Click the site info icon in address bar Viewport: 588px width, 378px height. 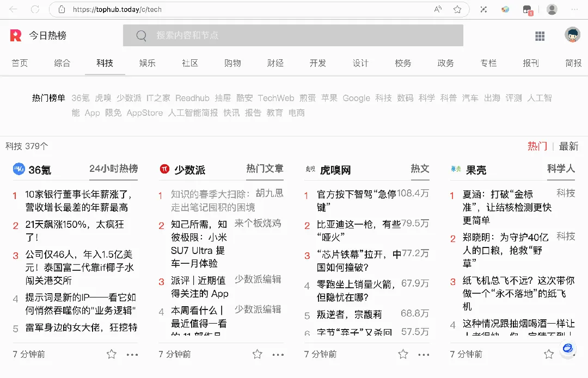(62, 9)
